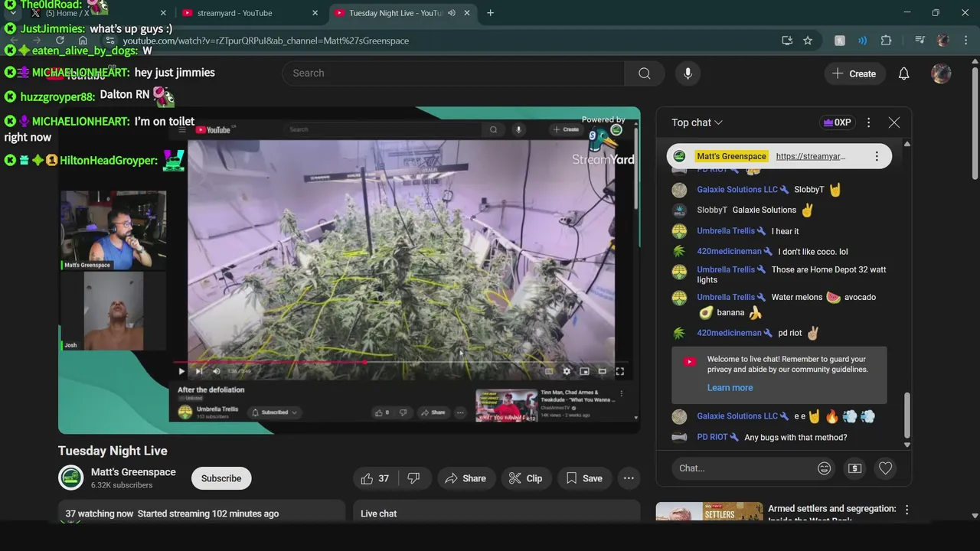Open Learn more link in chat notice
This screenshot has width=980, height=551.
point(730,387)
